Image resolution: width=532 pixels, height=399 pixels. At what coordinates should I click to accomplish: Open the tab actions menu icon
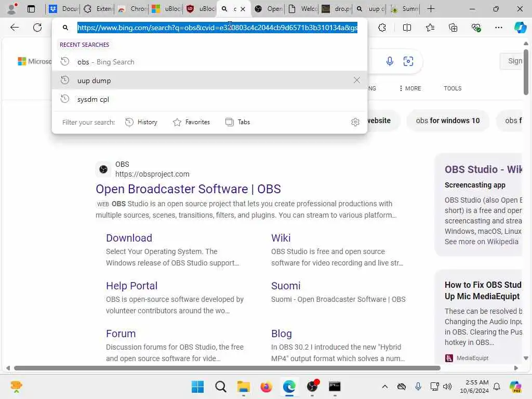pos(31,9)
